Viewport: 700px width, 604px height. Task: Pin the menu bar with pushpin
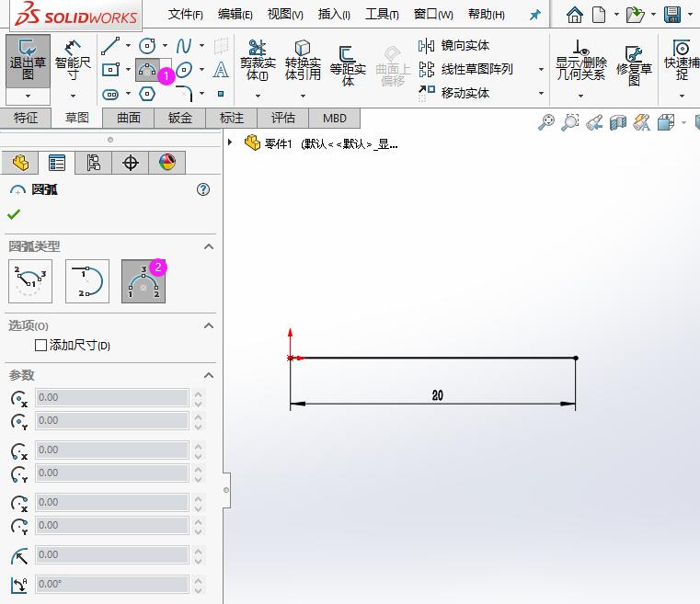(534, 15)
